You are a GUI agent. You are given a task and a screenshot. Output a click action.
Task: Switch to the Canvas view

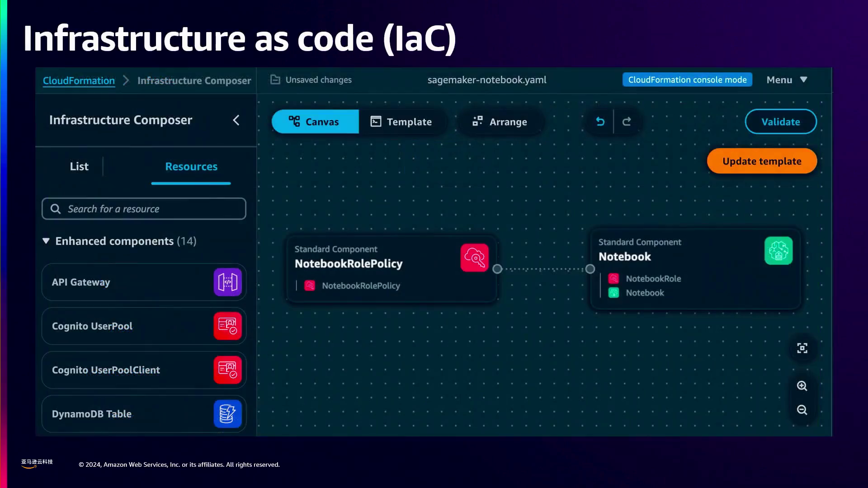[x=315, y=122]
